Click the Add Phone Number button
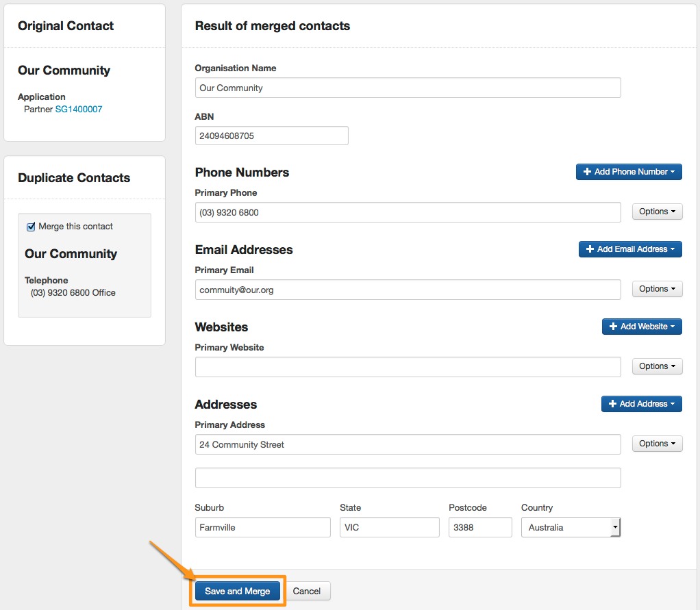700x610 pixels. click(x=628, y=172)
